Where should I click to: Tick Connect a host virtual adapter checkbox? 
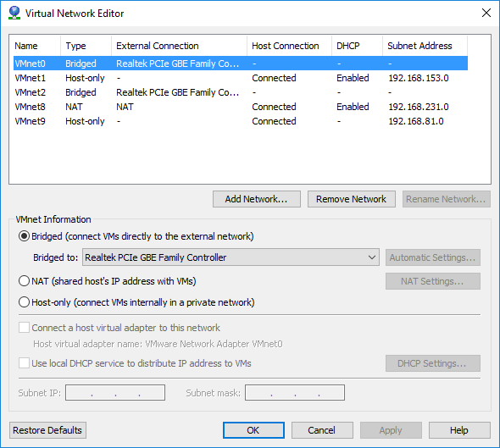[x=25, y=328]
